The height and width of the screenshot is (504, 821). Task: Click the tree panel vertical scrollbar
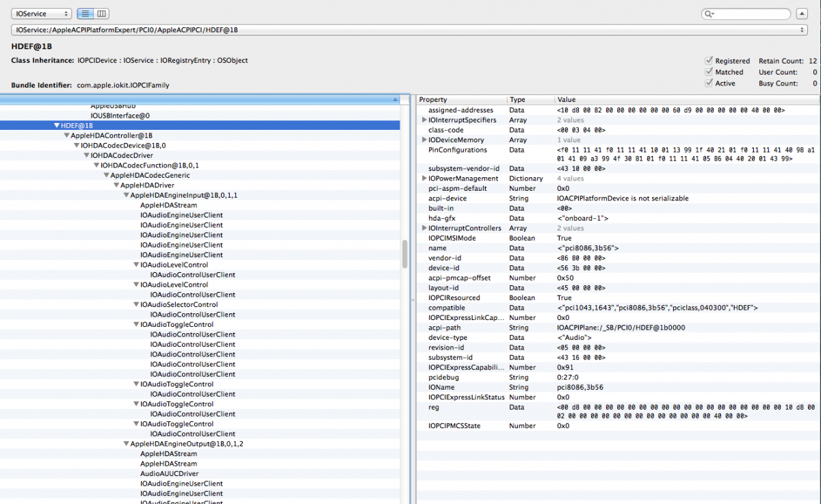click(x=405, y=253)
